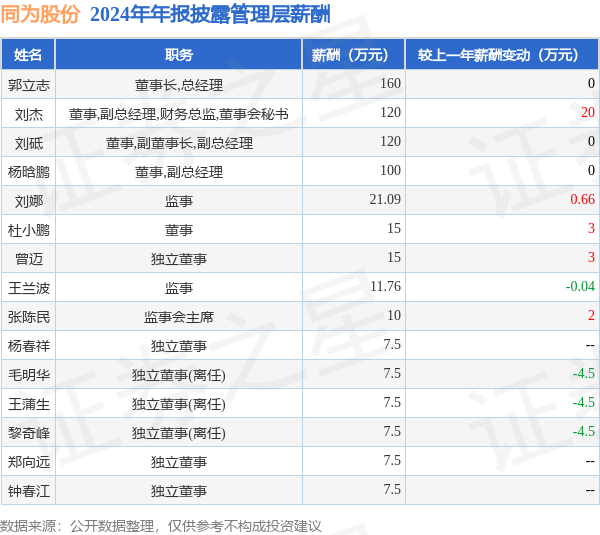This screenshot has height=535, width=600.
Task: Click 刘娜's position 监事
Action: [x=179, y=201]
